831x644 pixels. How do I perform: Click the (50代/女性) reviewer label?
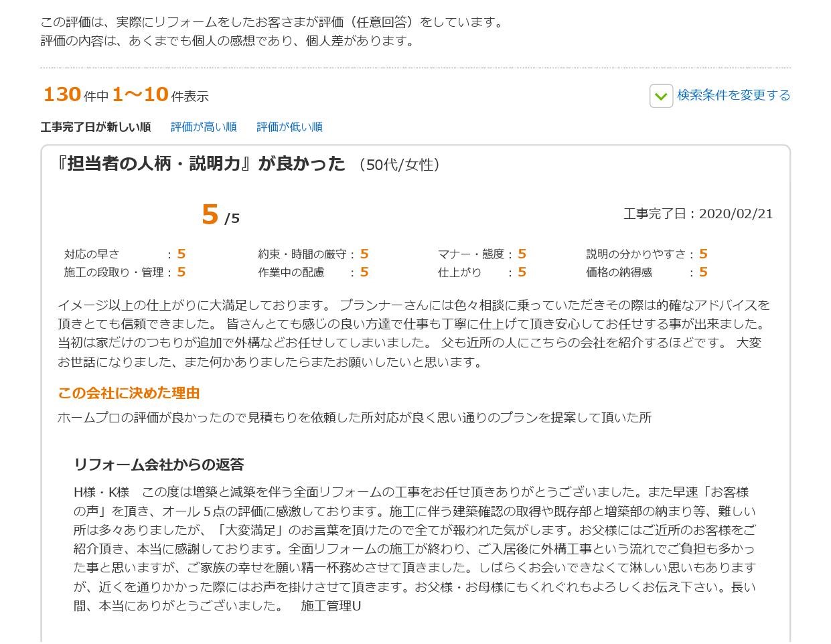[399, 165]
